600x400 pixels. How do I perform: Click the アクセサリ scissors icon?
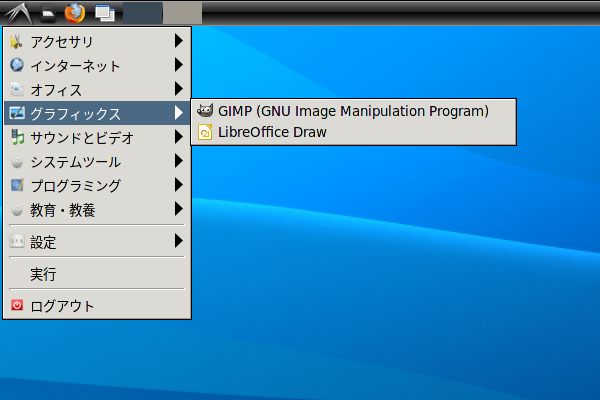[x=16, y=42]
